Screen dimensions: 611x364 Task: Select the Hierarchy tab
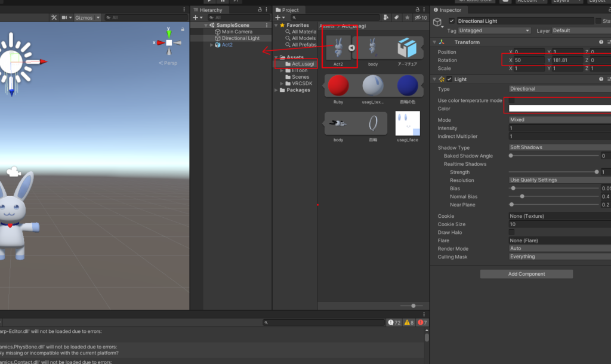tap(208, 10)
